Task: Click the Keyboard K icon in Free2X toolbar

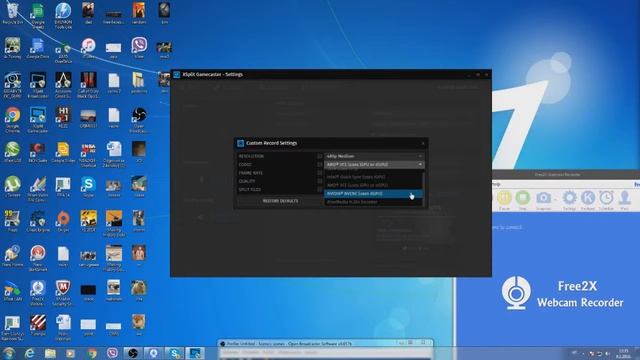Action: pos(588,200)
